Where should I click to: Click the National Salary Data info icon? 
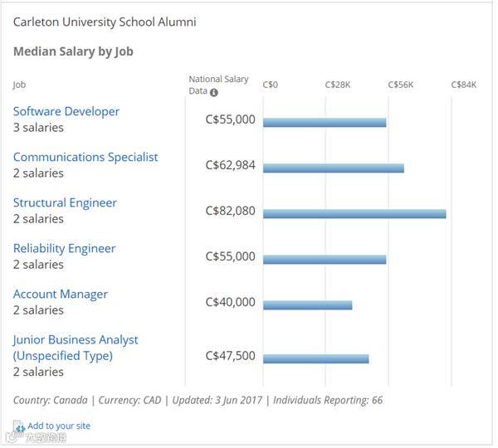point(214,92)
